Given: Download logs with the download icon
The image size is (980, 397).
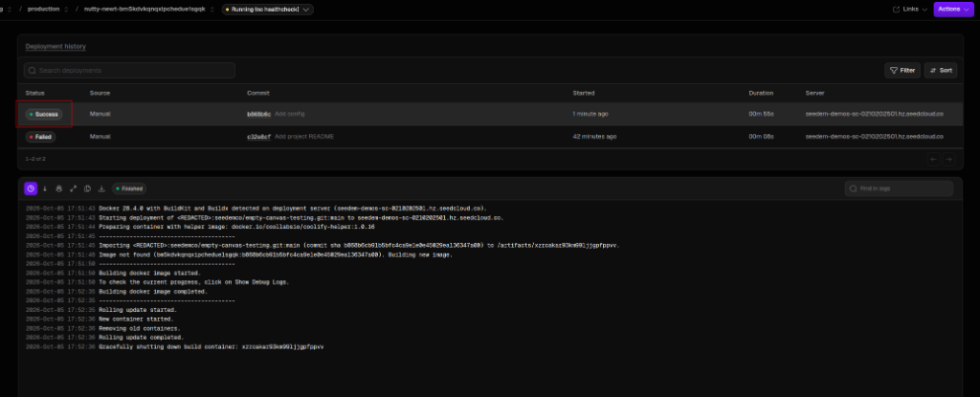Looking at the screenshot, I should tap(101, 188).
